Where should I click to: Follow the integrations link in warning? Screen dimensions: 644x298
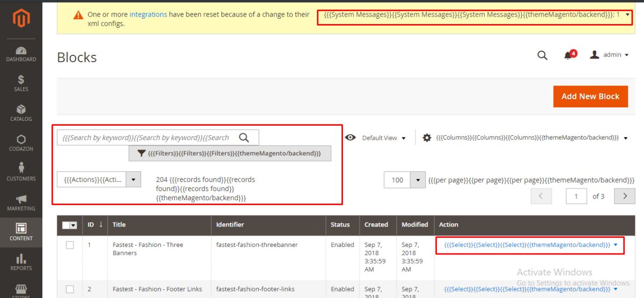tap(148, 14)
